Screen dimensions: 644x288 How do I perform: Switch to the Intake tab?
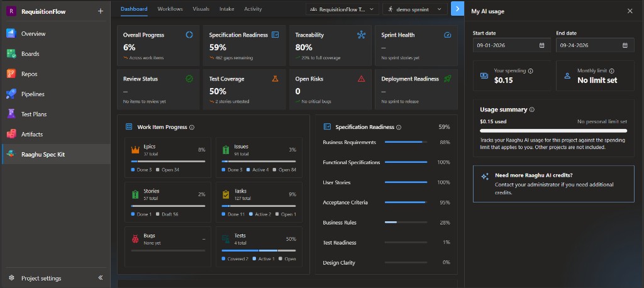[x=226, y=9]
